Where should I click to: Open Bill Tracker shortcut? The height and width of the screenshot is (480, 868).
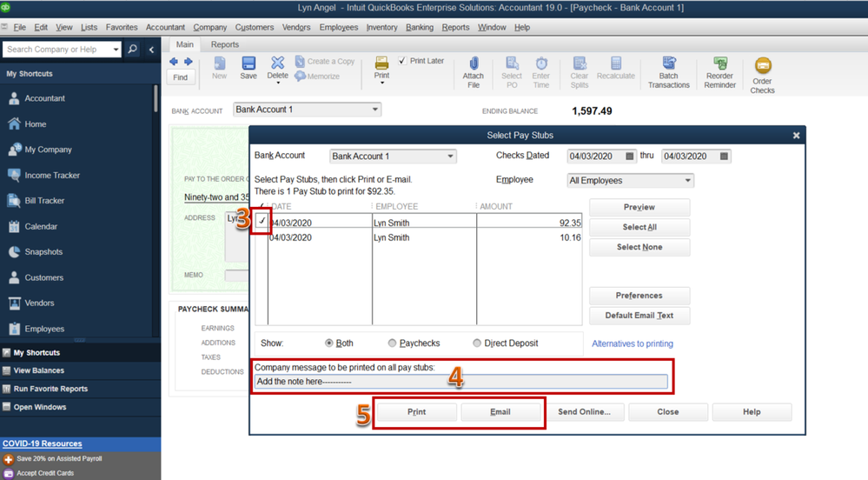pos(44,201)
